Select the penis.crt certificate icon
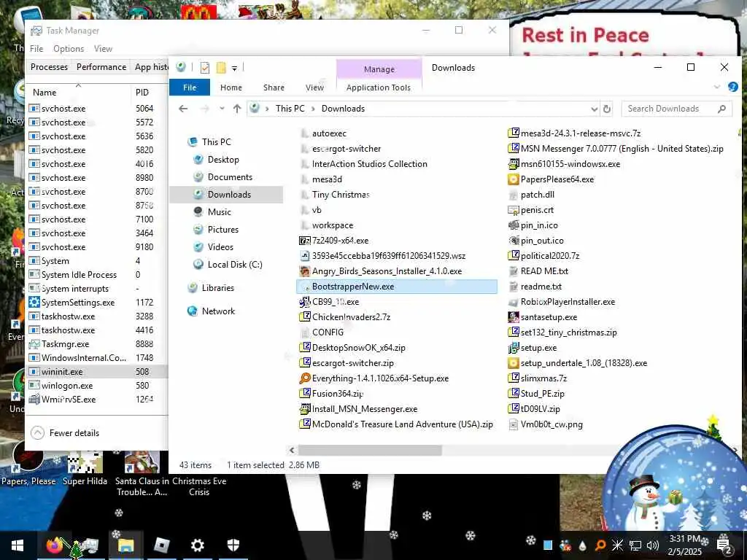 pos(513,210)
